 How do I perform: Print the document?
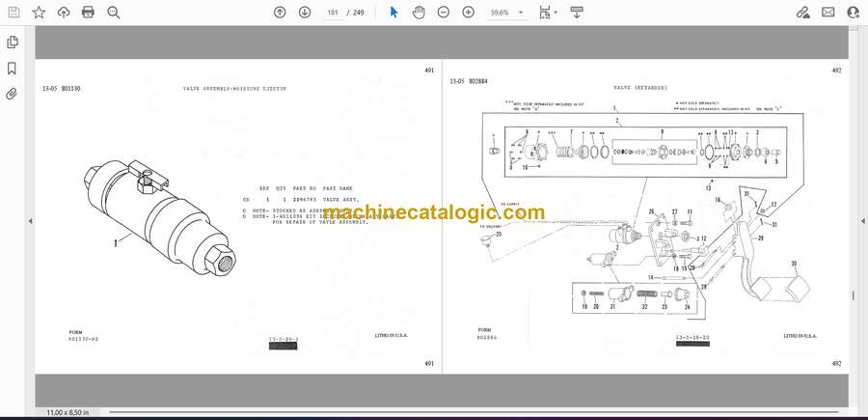coord(88,13)
